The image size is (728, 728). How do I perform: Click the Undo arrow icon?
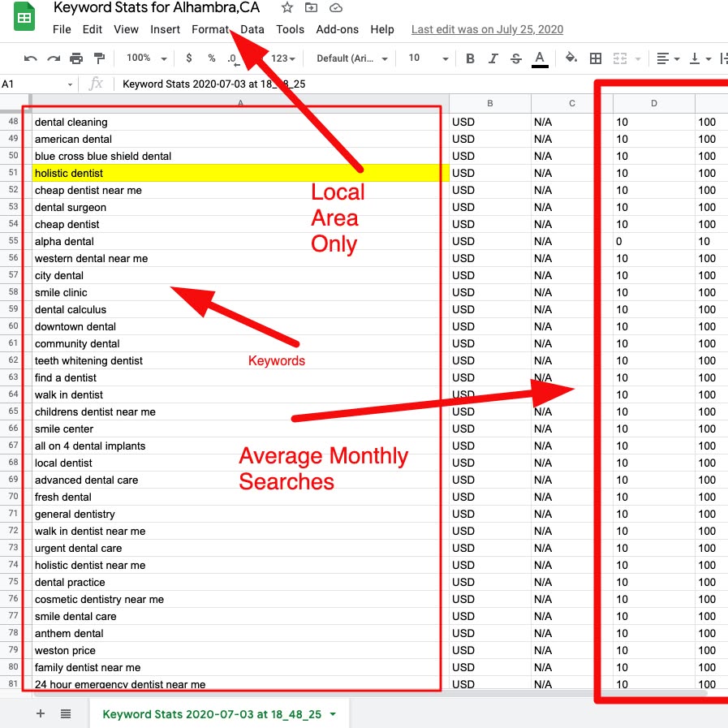(x=31, y=58)
